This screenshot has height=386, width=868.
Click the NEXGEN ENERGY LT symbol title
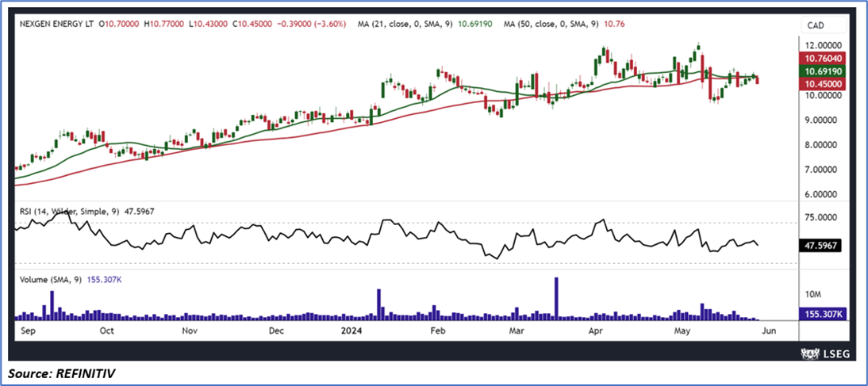(x=56, y=25)
